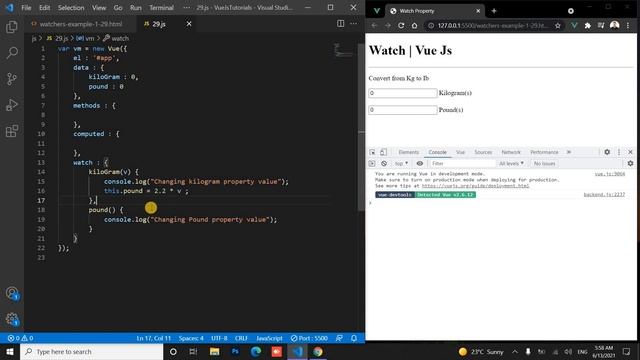640x360 pixels.
Task: Open DevTools customize three-dot menu
Action: [619, 152]
